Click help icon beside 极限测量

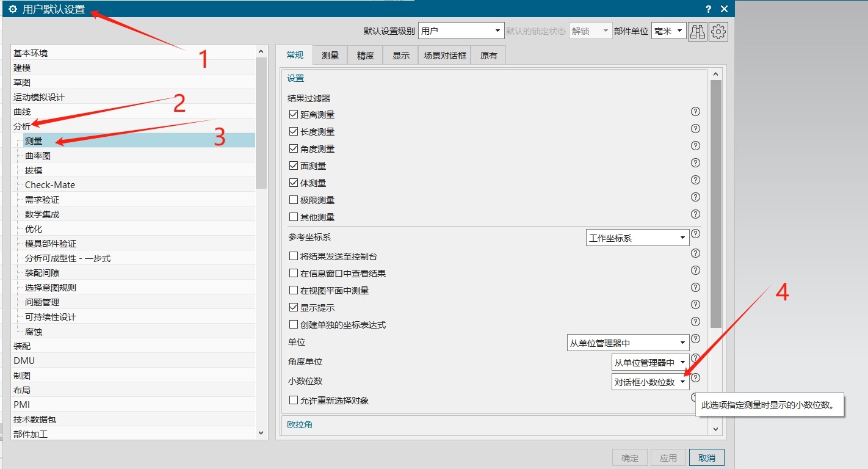coord(695,197)
